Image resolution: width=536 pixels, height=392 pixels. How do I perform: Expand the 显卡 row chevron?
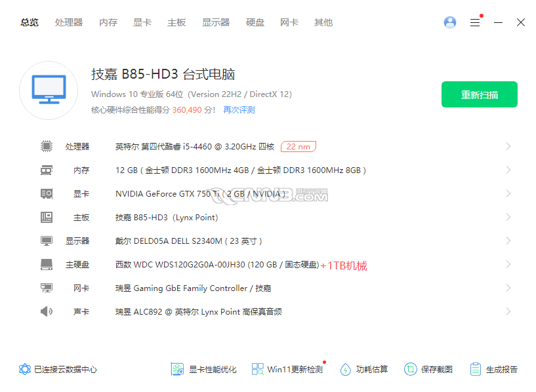click(x=508, y=193)
